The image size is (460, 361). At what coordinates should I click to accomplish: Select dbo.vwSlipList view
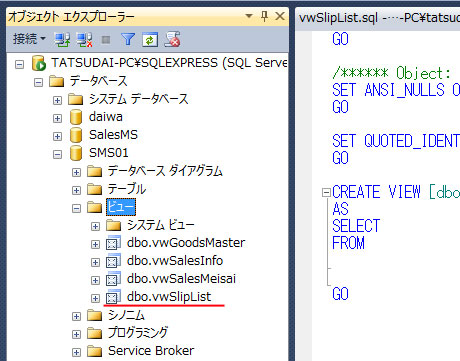tap(169, 297)
